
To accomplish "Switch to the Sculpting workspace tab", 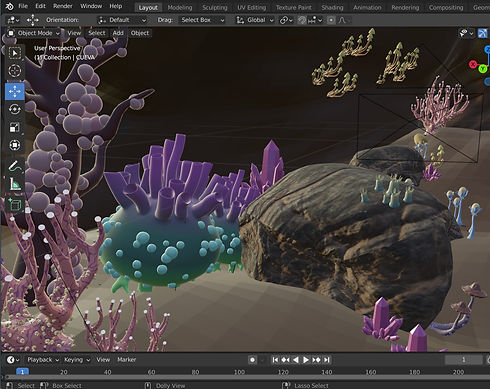I will point(215,7).
